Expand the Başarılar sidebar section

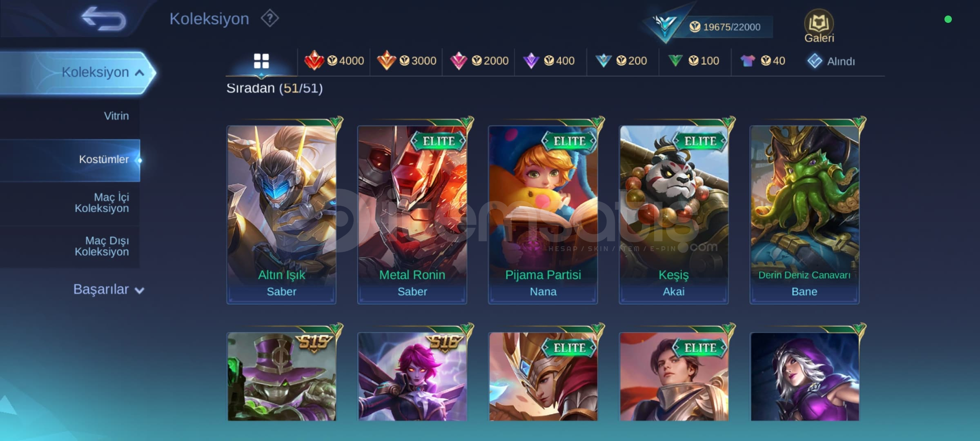(109, 289)
